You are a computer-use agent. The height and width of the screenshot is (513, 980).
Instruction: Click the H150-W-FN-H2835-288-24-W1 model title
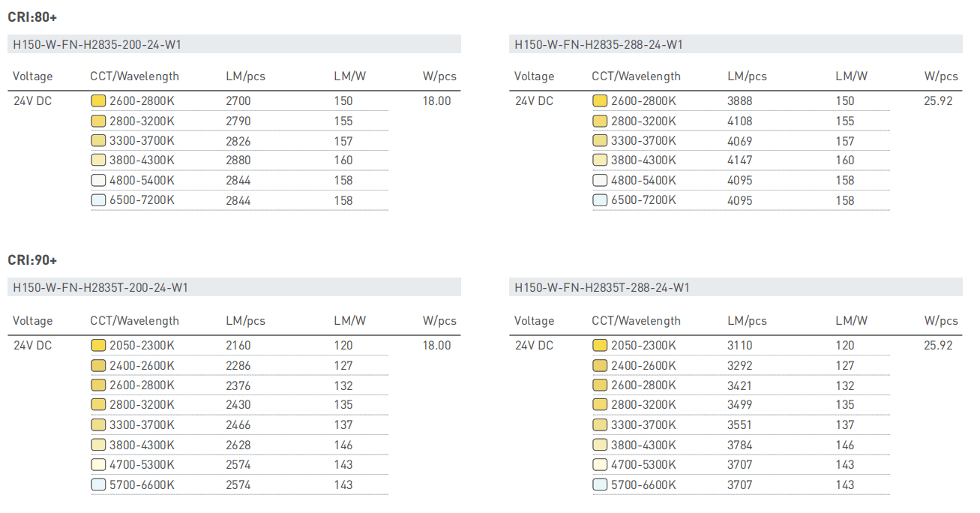point(598,44)
